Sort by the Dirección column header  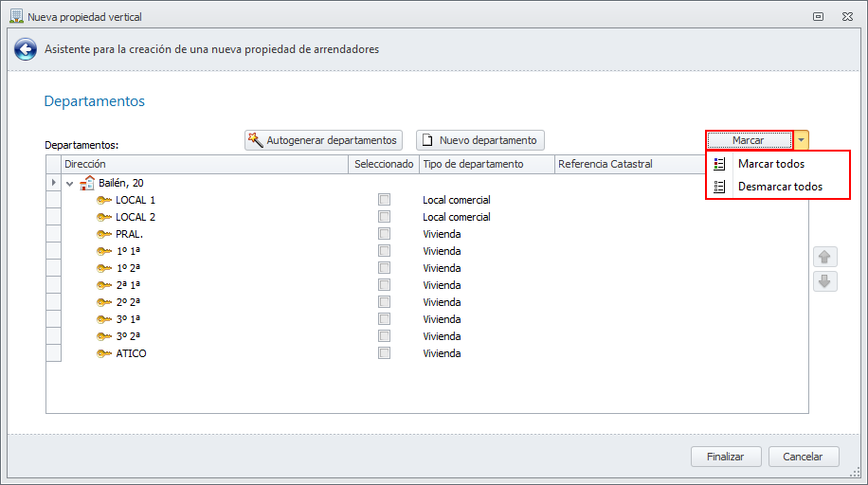tap(205, 164)
